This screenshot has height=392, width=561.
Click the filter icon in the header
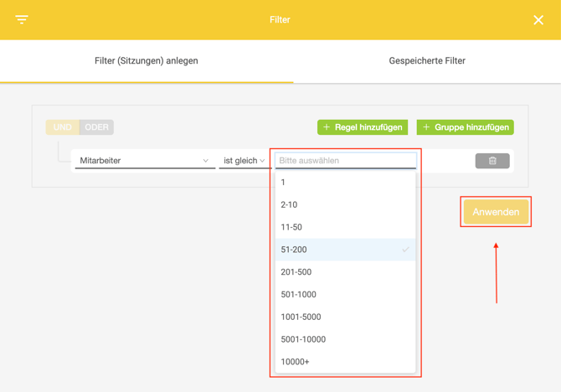click(22, 19)
